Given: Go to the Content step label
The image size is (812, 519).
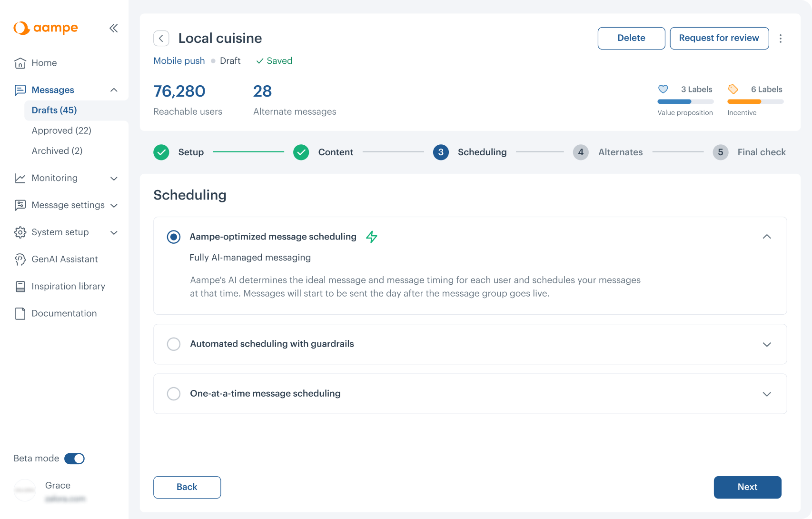Looking at the screenshot, I should click(336, 152).
